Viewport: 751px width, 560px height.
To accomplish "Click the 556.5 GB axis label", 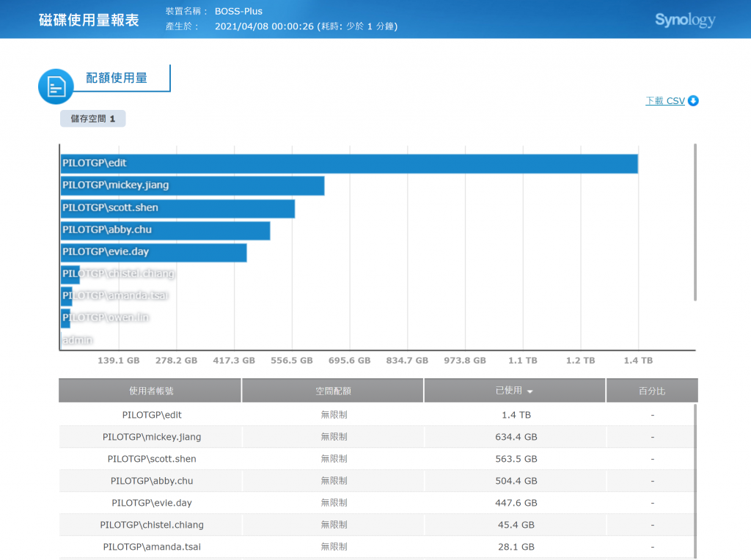I will [292, 361].
